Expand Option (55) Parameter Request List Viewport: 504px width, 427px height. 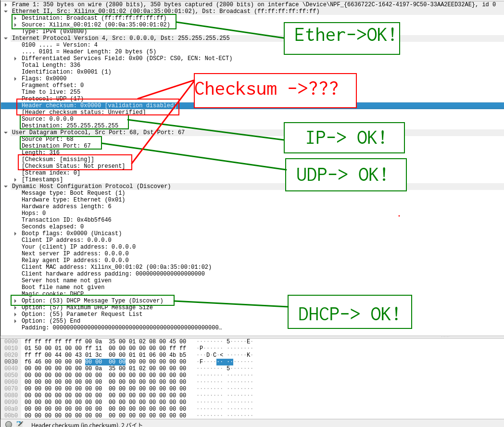tap(15, 314)
